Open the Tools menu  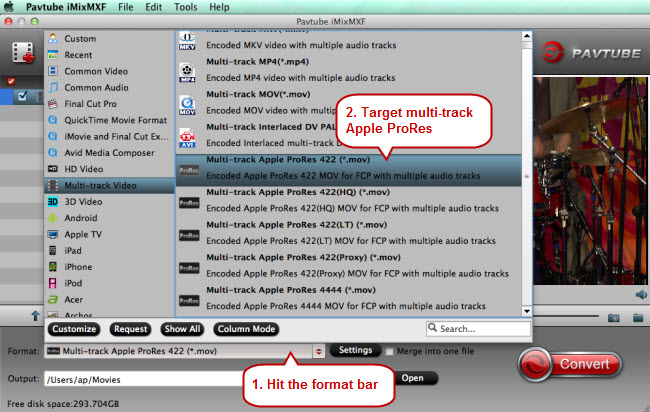(x=185, y=7)
